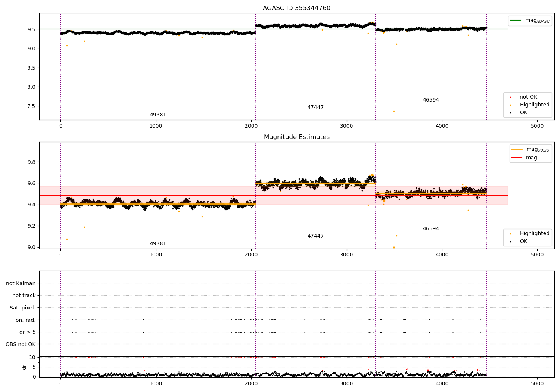Click the 'Magnitude Estimates' plot title
This screenshot has height=392, width=560.
point(296,137)
